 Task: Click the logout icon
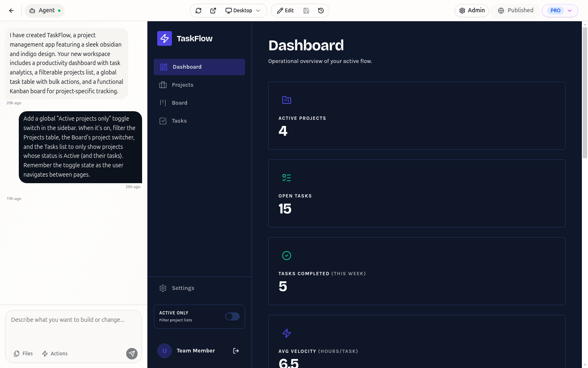[236, 351]
